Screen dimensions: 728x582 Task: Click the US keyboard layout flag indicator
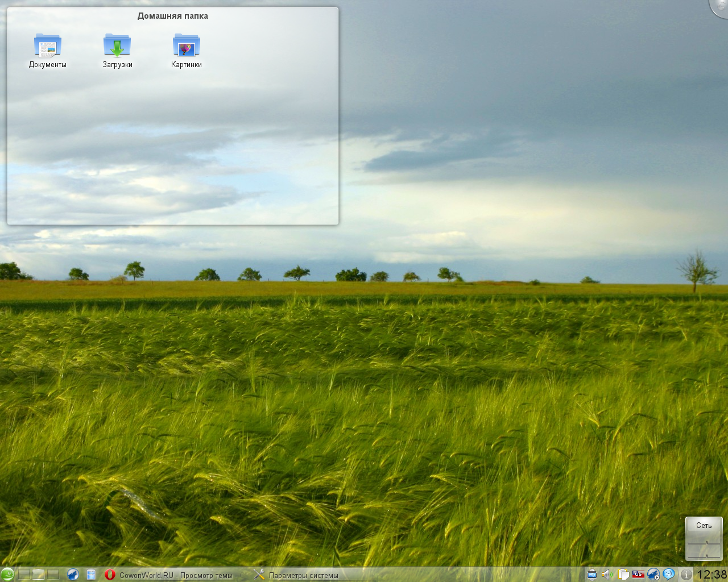pos(638,575)
